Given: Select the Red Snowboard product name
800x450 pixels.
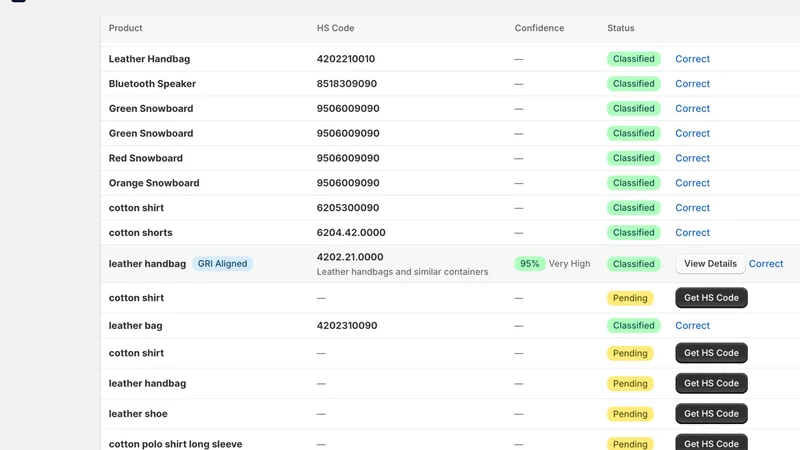Looking at the screenshot, I should tap(145, 158).
